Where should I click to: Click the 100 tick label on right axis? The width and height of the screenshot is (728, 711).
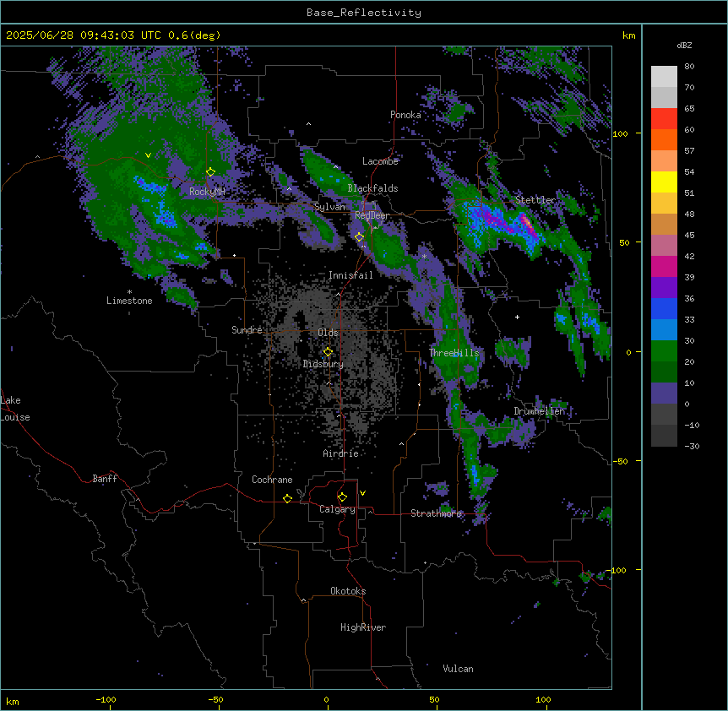click(x=620, y=133)
